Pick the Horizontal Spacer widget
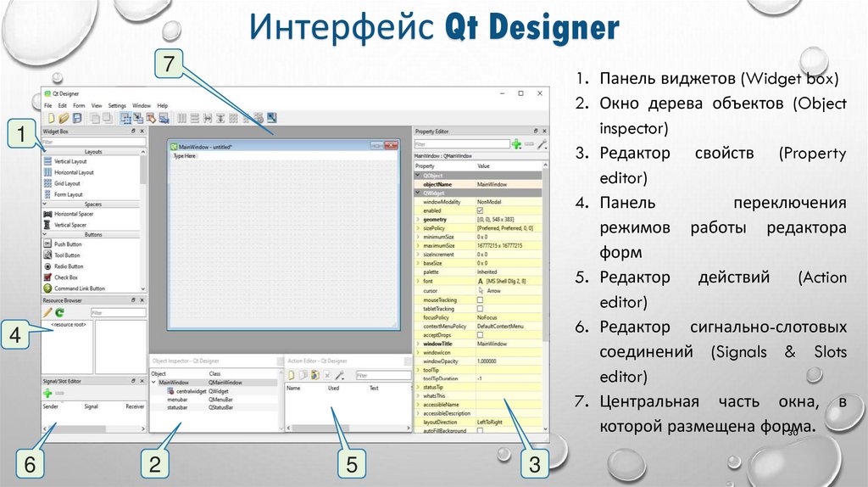 click(69, 214)
